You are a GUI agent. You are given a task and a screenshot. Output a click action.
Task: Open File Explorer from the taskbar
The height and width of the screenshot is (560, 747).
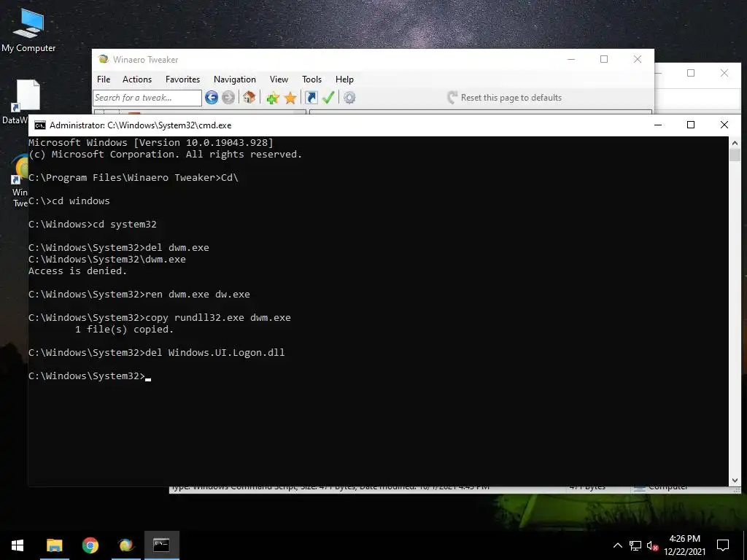(x=54, y=545)
